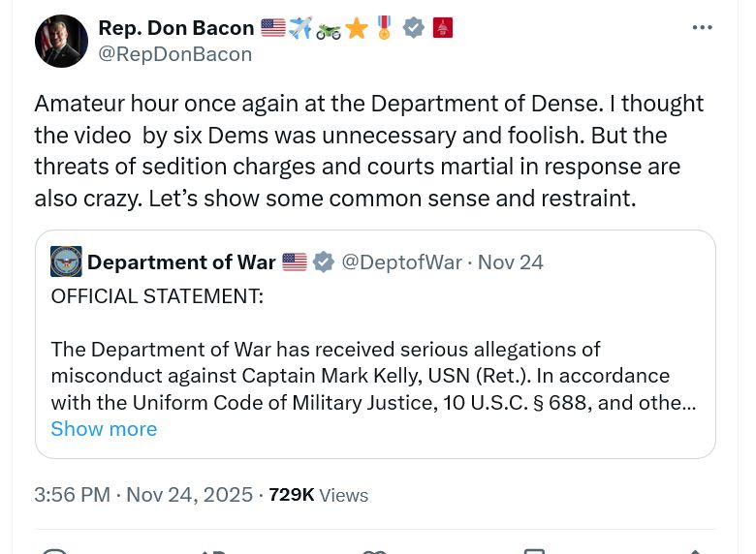Click the @RepDonBacon handle
This screenshot has height=554, width=756.
coord(174,54)
